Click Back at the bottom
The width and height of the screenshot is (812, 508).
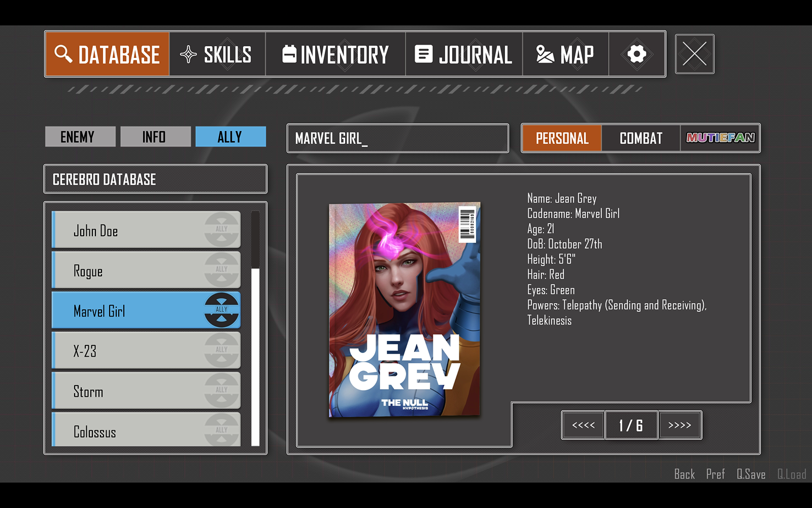[685, 474]
